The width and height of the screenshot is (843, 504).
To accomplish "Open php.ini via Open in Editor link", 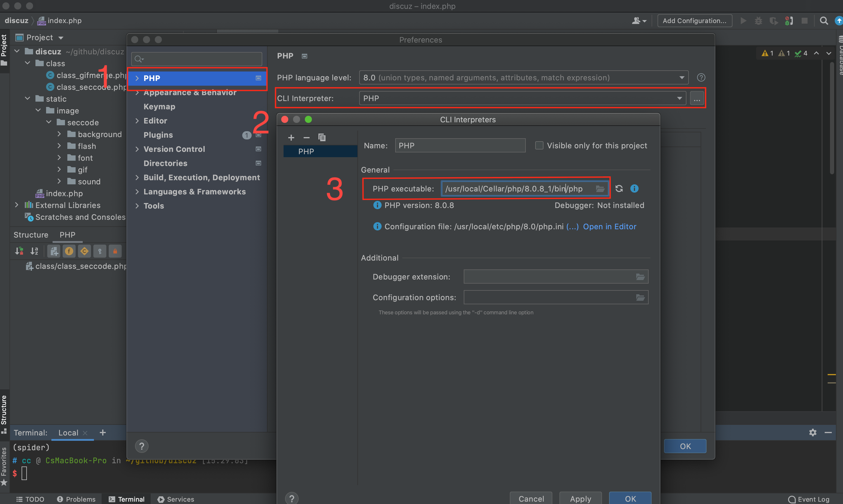I will click(x=609, y=227).
